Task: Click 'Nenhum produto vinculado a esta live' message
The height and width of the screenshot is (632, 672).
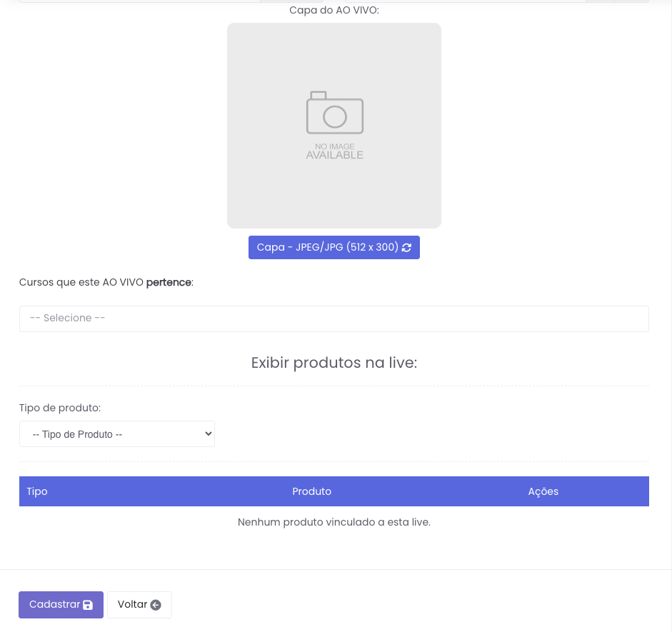Action: coord(334,522)
